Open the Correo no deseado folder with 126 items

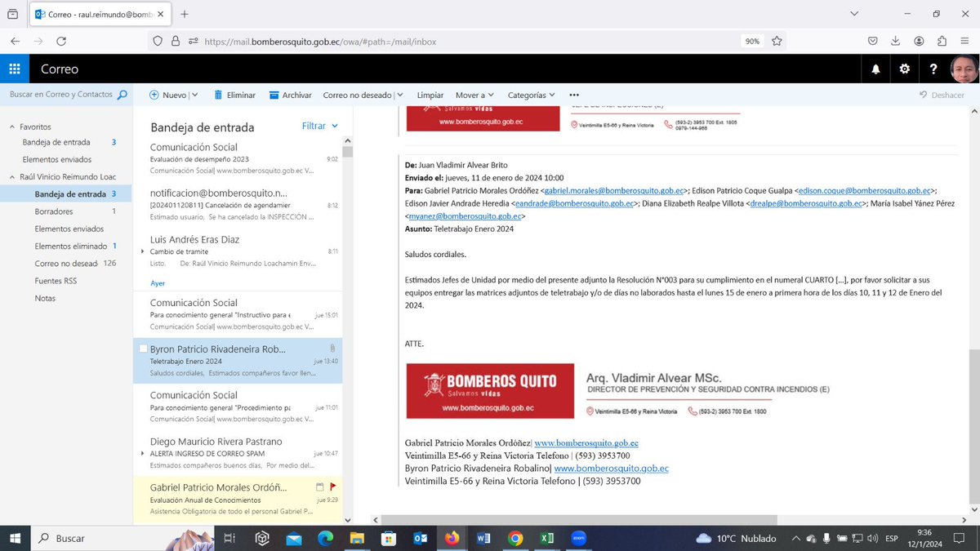point(65,264)
